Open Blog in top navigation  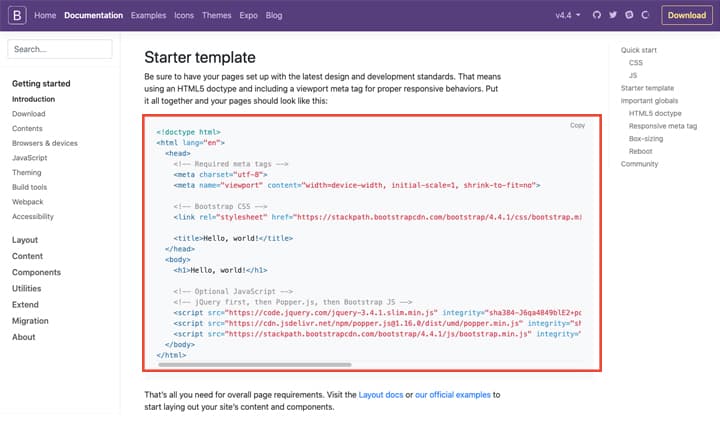(274, 15)
